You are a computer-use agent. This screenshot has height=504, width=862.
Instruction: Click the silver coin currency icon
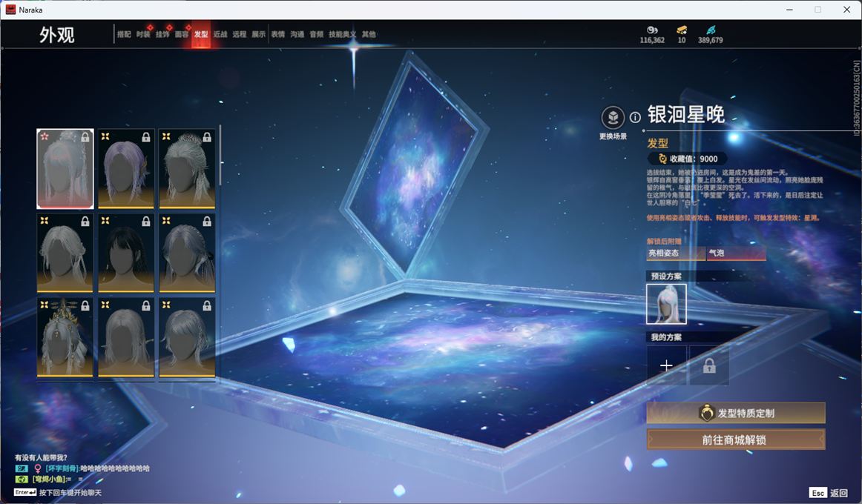[652, 30]
